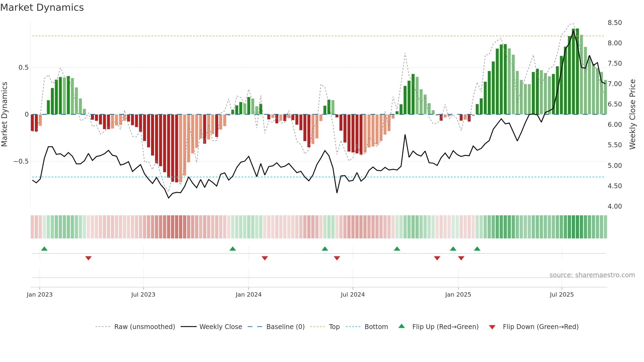Viewport: 644px width, 362px height.
Task: Click the 8.50 price axis label
Action: [x=615, y=23]
